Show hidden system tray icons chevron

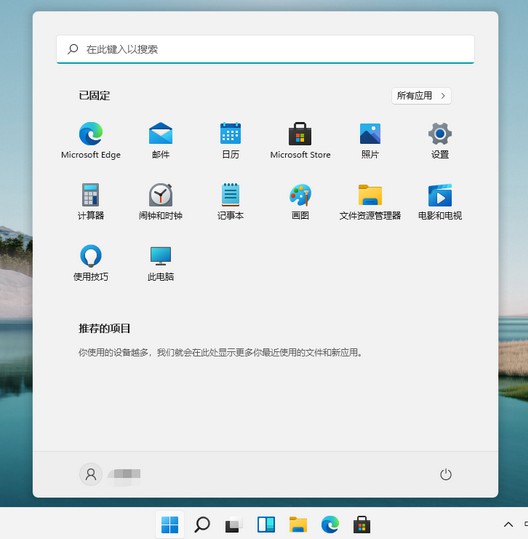pyautogui.click(x=508, y=525)
